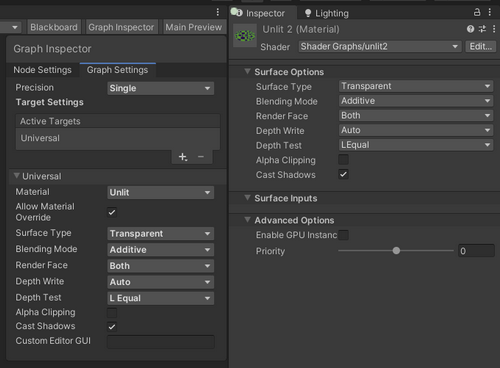Toggle the Allow Material Override checkbox
Viewport: 500px width, 368px height.
[112, 212]
